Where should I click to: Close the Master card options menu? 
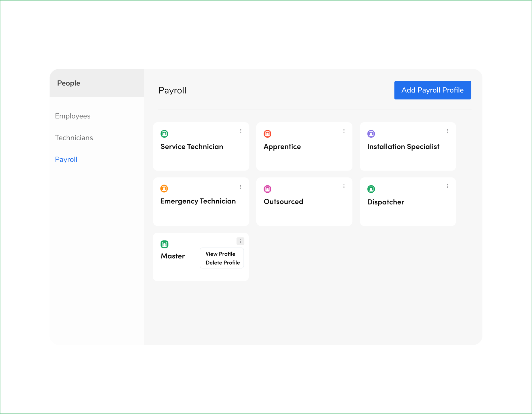[x=240, y=241]
